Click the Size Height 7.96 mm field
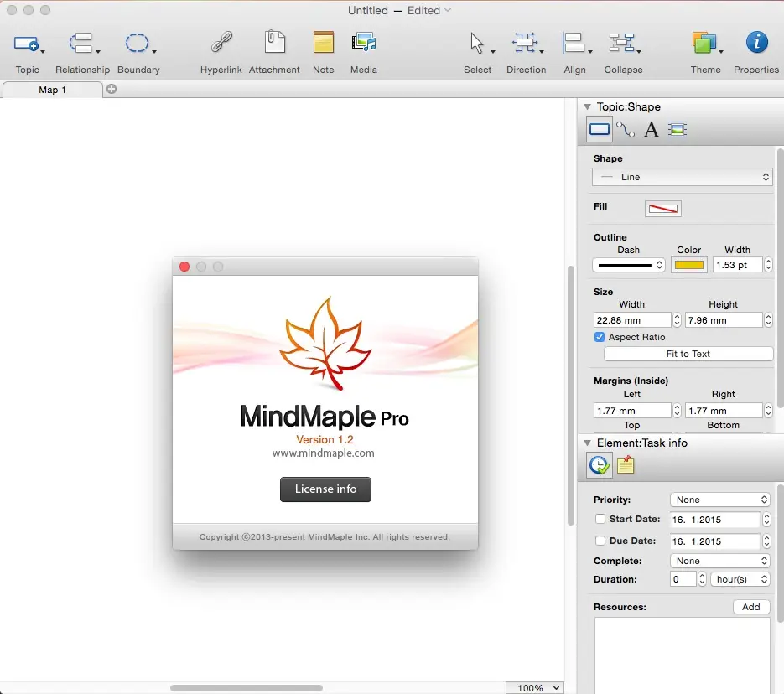This screenshot has height=694, width=784. 724,320
